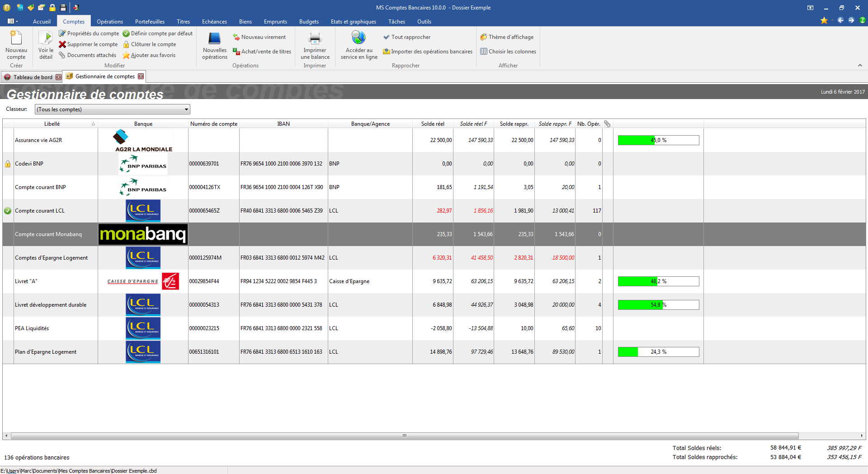This screenshot has width=868, height=474.
Task: Click Définir compte par défaut
Action: point(158,33)
